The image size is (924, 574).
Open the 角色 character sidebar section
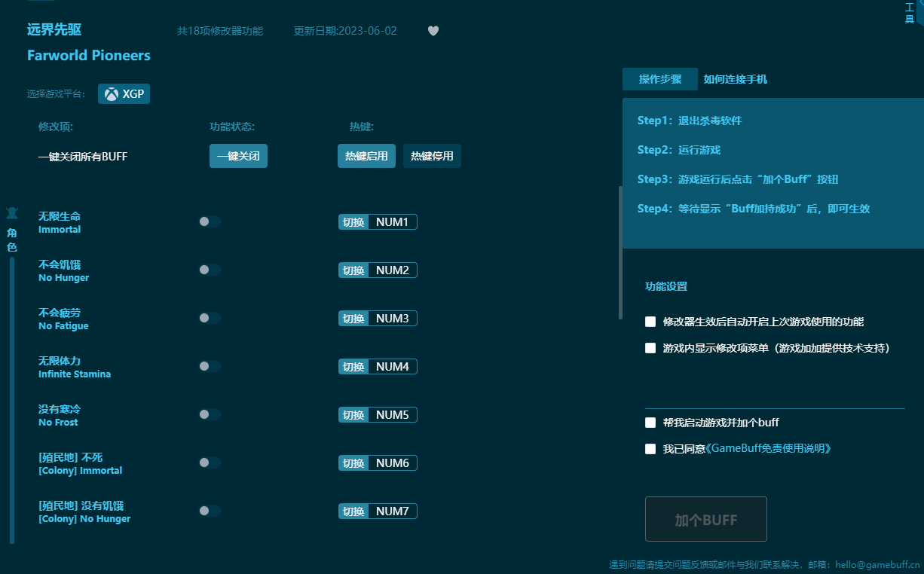click(x=11, y=231)
